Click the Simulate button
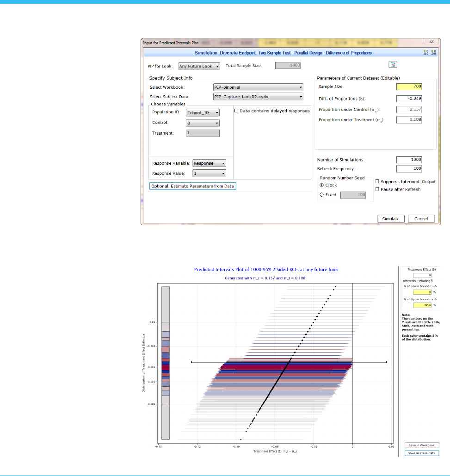Image resolution: width=450 pixels, height=476 pixels. click(391, 218)
